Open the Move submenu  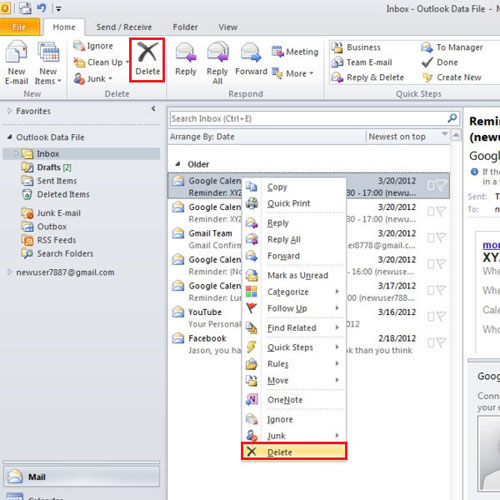(x=294, y=380)
